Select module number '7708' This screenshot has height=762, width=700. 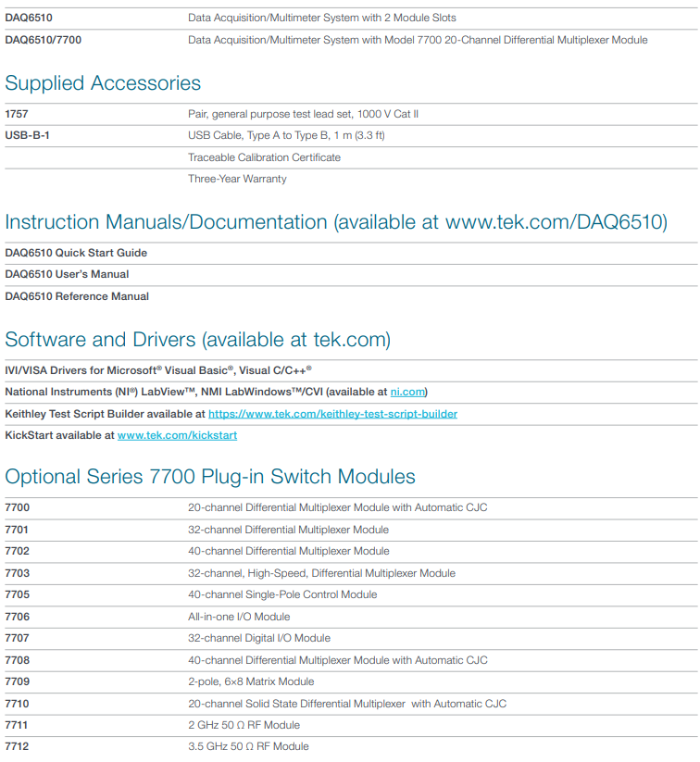[x=17, y=660]
